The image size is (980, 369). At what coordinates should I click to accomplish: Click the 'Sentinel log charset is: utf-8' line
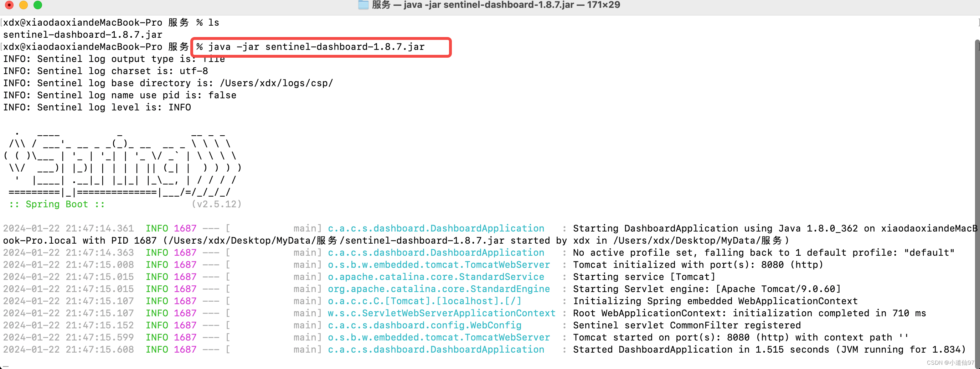click(105, 71)
